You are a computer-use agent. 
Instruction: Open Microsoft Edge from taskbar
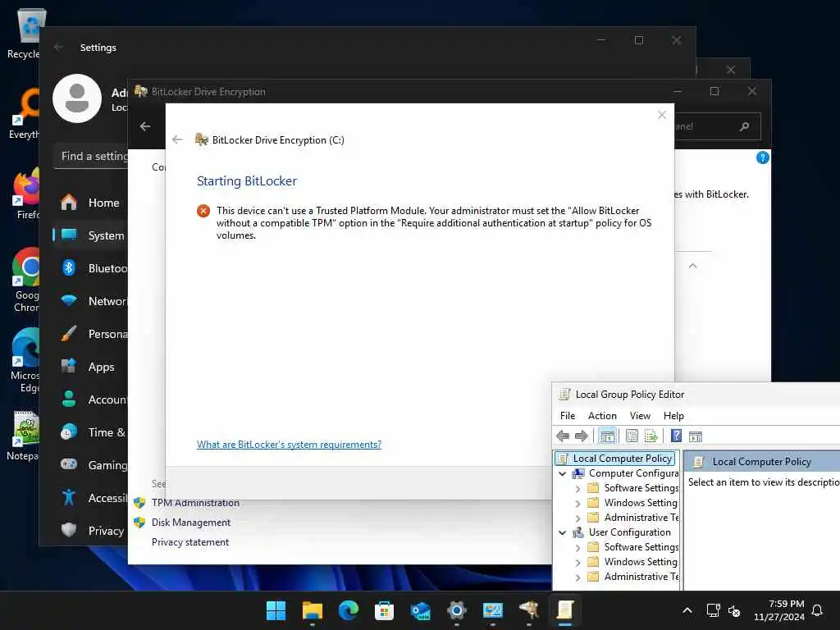tap(348, 610)
